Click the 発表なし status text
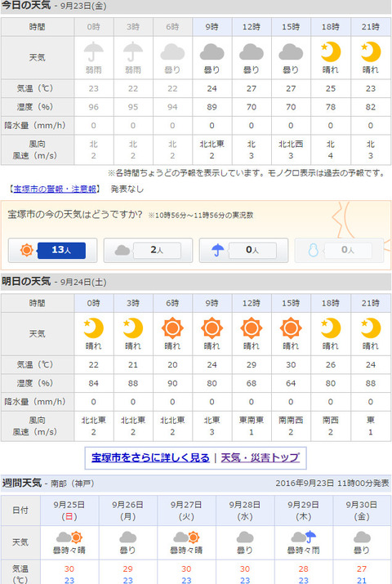This screenshot has width=392, height=584. [x=127, y=189]
